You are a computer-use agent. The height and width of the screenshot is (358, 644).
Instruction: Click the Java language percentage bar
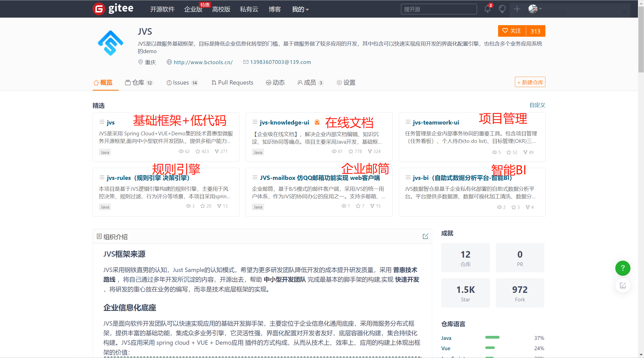click(492, 338)
